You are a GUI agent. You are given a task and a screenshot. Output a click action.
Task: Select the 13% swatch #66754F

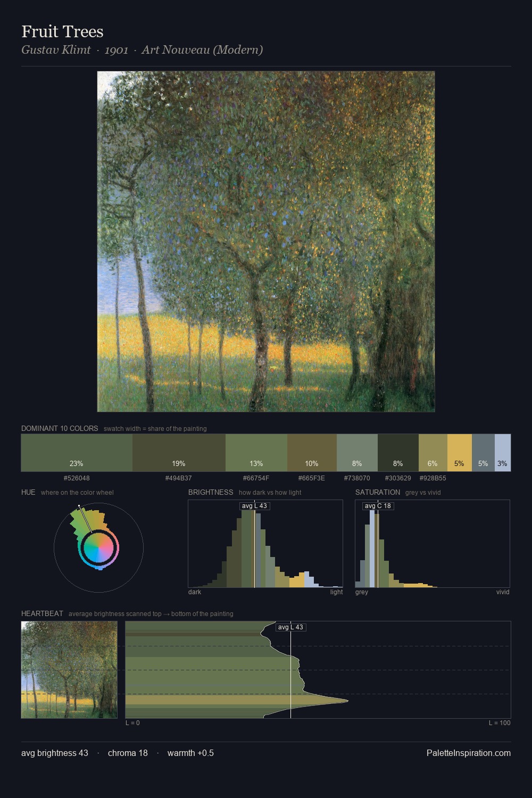[256, 453]
